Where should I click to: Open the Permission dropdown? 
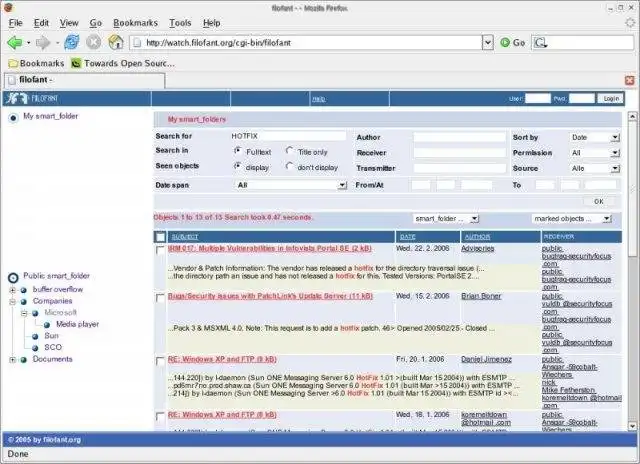(x=595, y=153)
